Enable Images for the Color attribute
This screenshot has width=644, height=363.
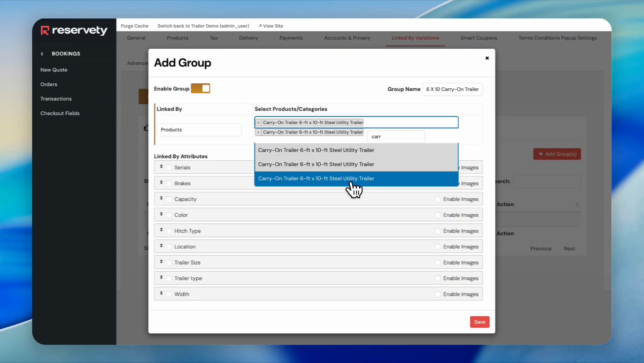coord(438,215)
